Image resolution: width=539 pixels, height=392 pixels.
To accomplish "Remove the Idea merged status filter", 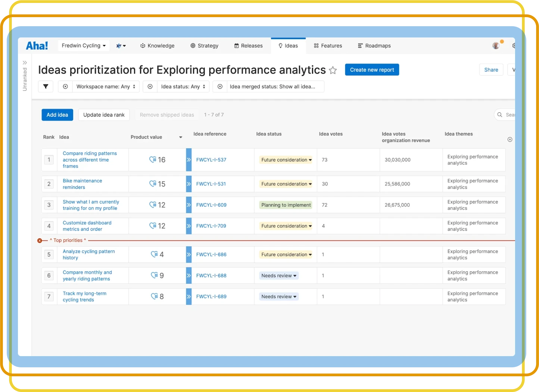I will point(220,87).
